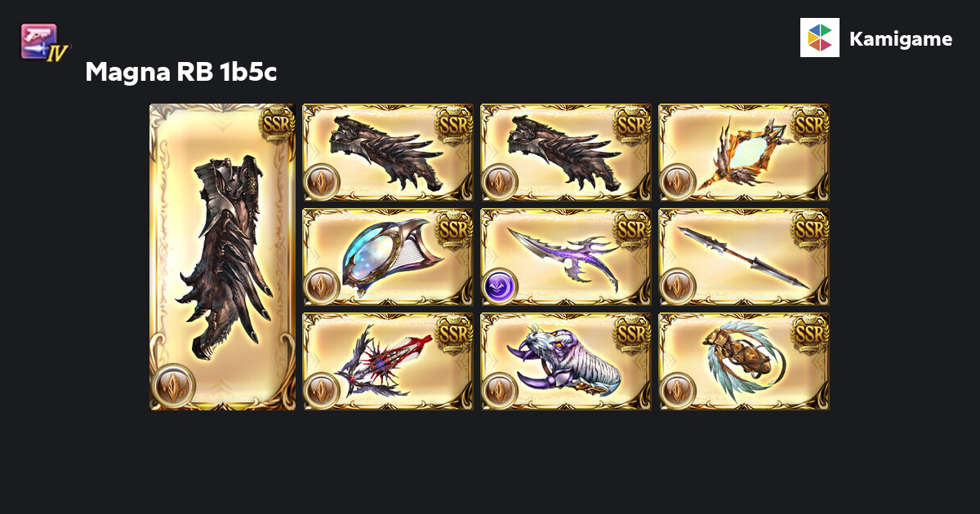Select the second dark claw weapon in top row
The height and width of the screenshot is (514, 980).
click(x=566, y=153)
